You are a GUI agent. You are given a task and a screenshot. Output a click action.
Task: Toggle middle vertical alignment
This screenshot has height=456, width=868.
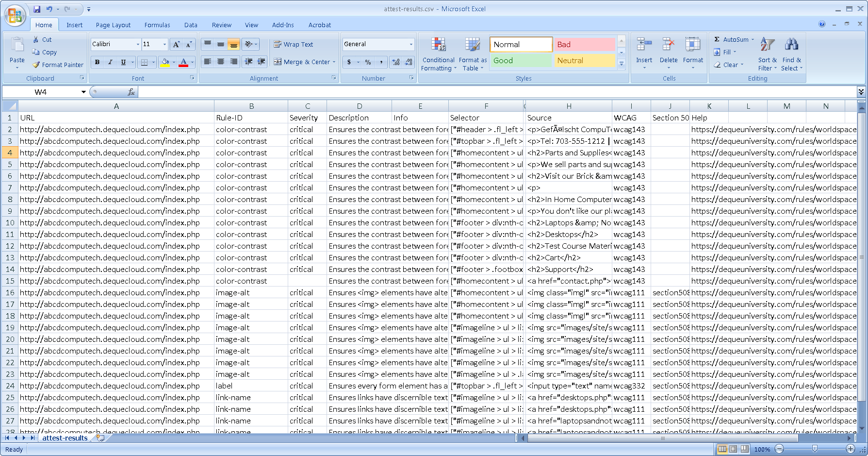[221, 44]
